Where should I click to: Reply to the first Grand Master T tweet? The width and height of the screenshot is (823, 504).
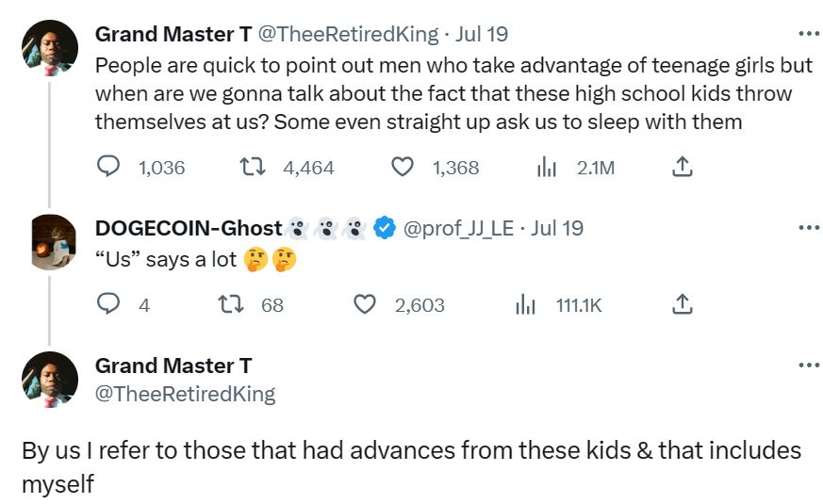(x=109, y=168)
